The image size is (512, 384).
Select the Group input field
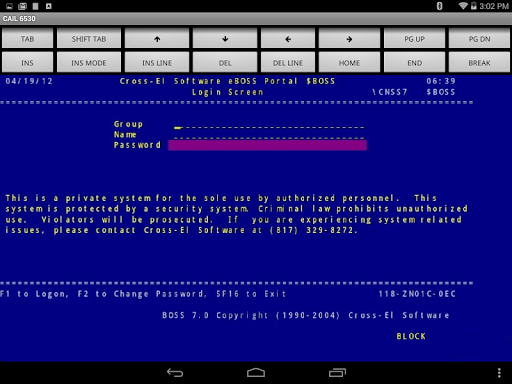[269, 127]
